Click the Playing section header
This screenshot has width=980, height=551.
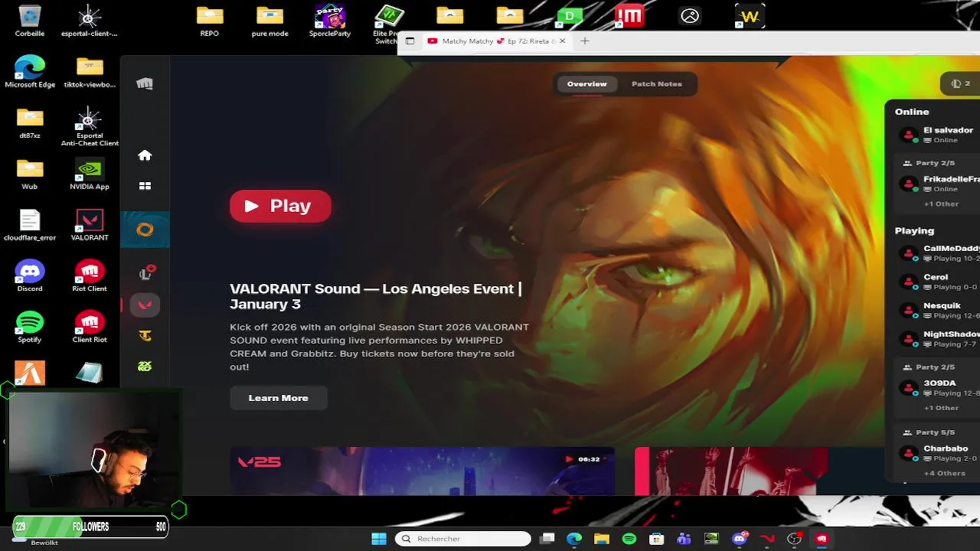click(914, 230)
